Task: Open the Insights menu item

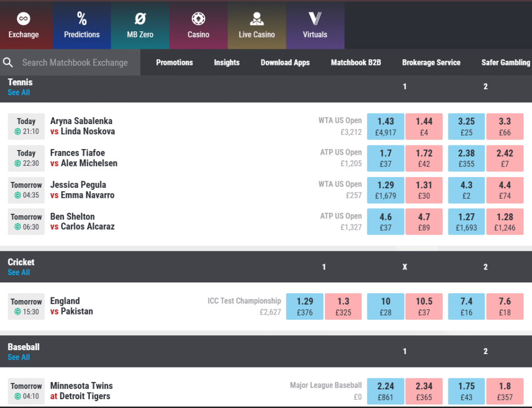Action: click(227, 62)
